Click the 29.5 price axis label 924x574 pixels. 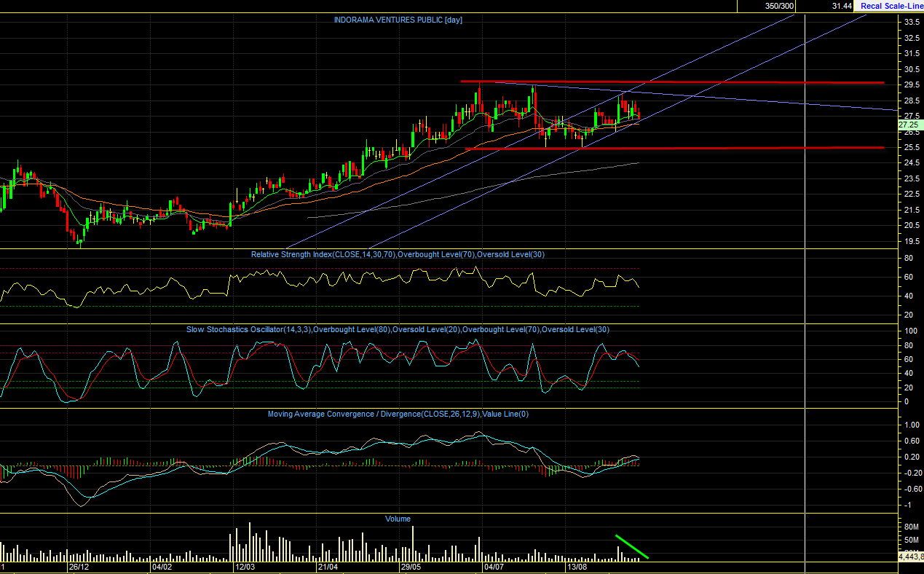coord(912,84)
